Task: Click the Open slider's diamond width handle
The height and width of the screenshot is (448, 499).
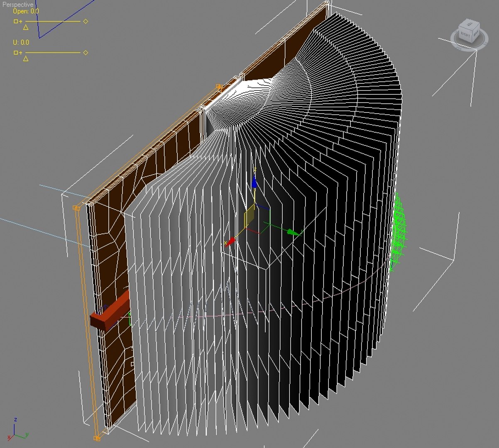Action: coord(86,21)
